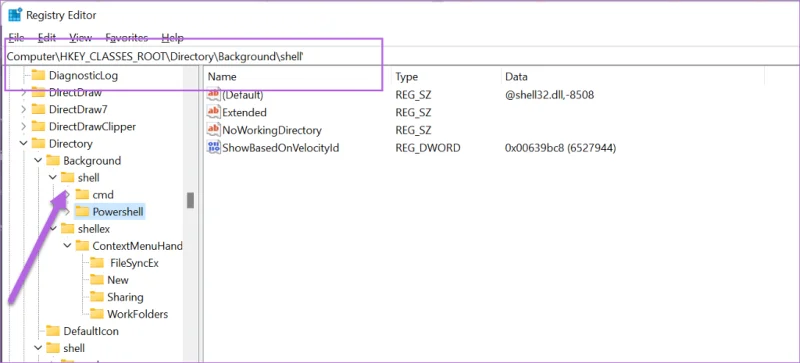Click the tree pane vertical scrollbar thumb

[x=190, y=200]
